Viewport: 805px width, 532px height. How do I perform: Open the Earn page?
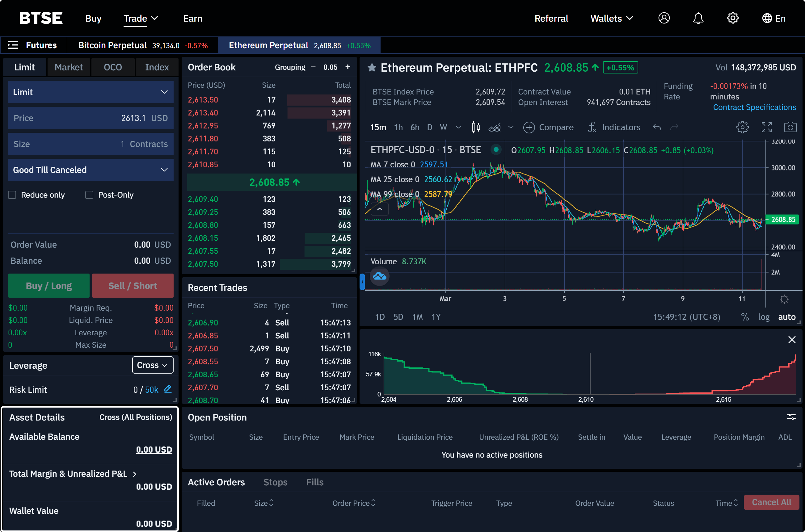point(193,18)
